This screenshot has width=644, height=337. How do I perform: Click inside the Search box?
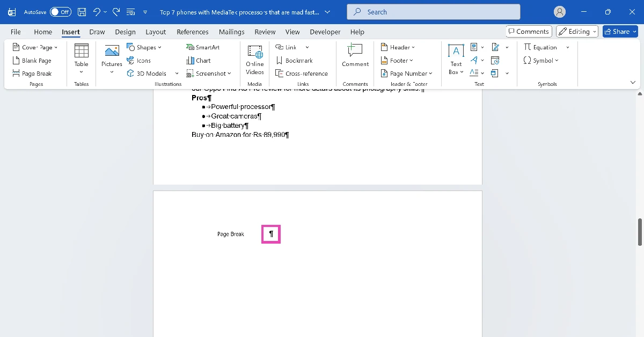click(x=433, y=11)
